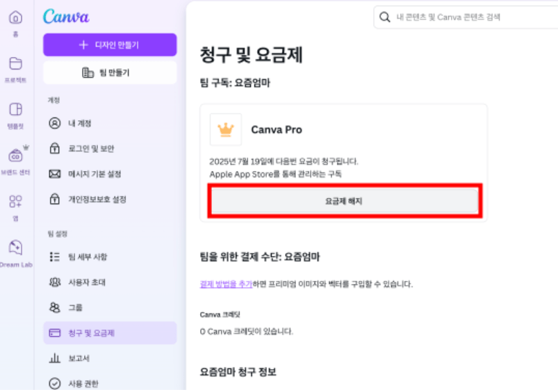Open 개인정보보호 설정 menu item
The image size is (558, 392).
coord(110,199)
